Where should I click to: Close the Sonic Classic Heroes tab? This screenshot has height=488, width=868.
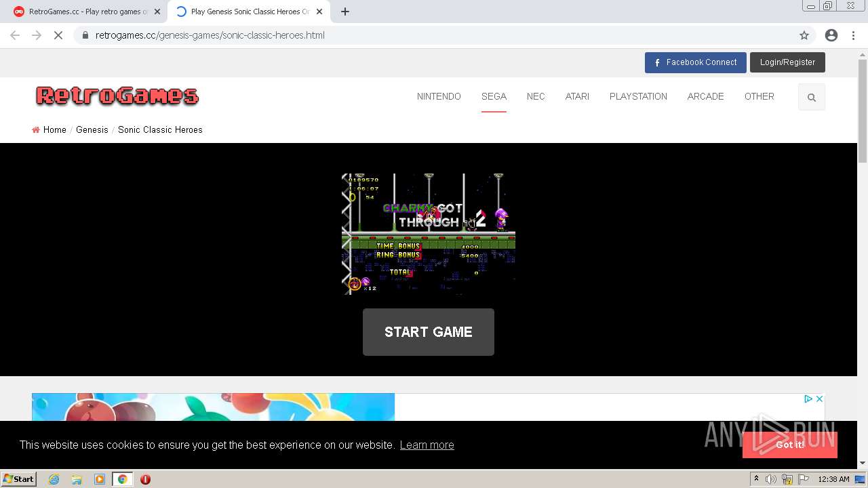pyautogui.click(x=319, y=12)
